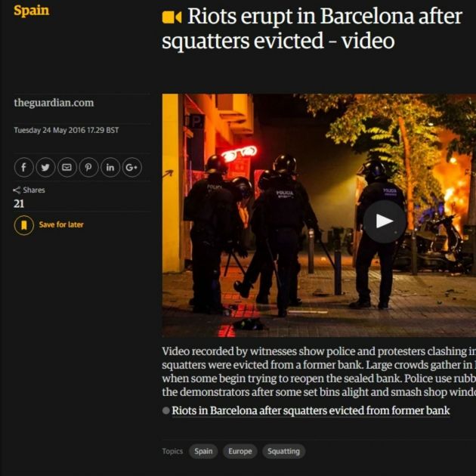Share article on LinkedIn
This screenshot has width=476, height=476.
tap(110, 167)
